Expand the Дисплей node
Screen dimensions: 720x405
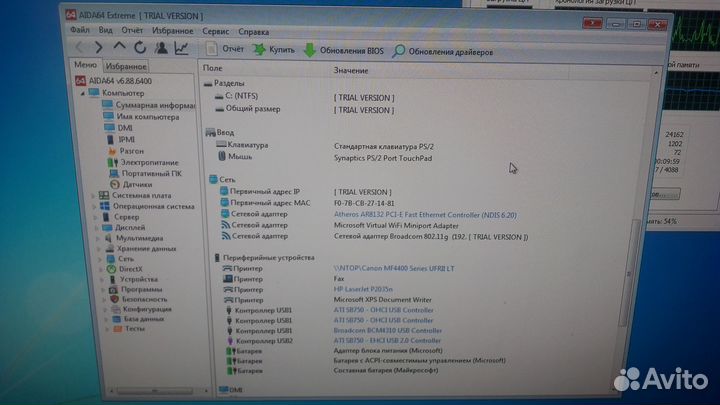pos(97,228)
